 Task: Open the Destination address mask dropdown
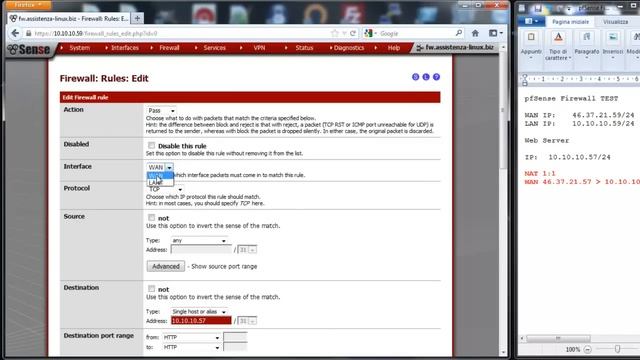[247, 321]
